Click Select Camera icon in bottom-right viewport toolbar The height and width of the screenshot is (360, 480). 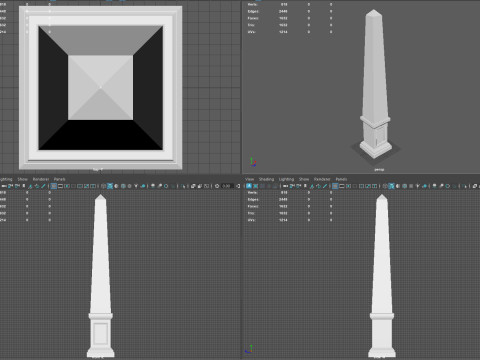point(285,186)
